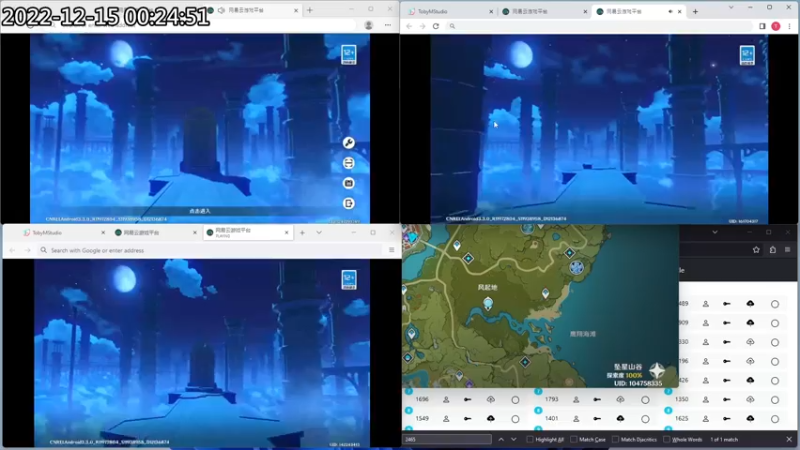The height and width of the screenshot is (450, 800).
Task: Click extensions icon beside star in dark Firefox
Action: point(772,249)
